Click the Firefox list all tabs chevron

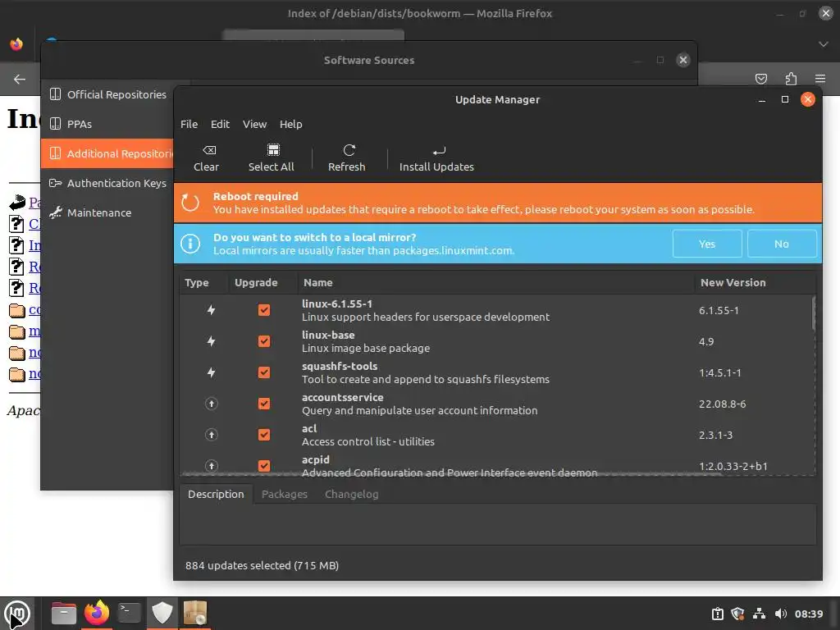pos(824,44)
